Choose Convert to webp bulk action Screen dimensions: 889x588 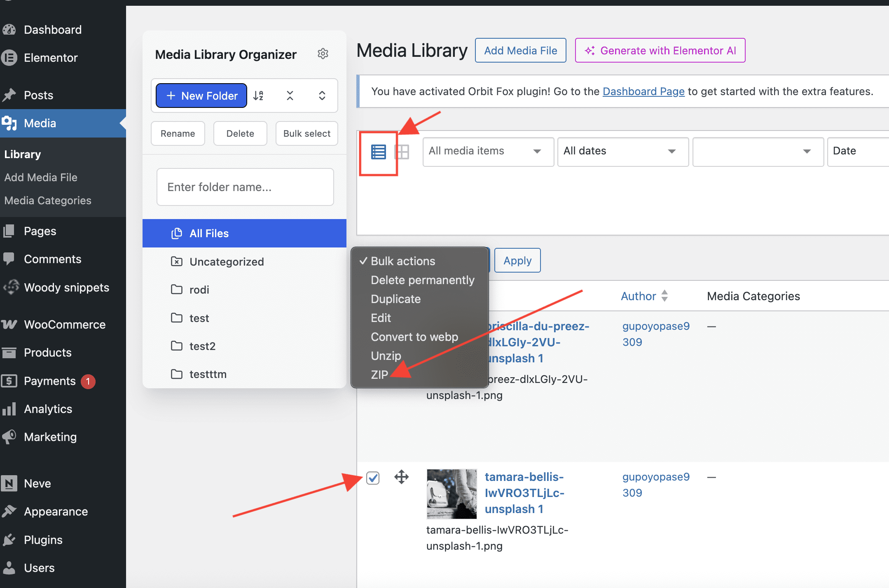[414, 337]
